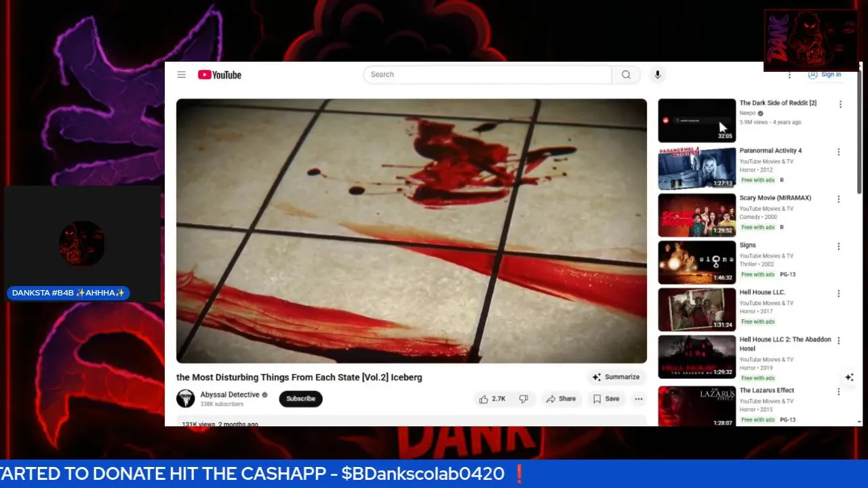868x488 pixels.
Task: Open Signs movie thumbnail
Action: pos(697,262)
